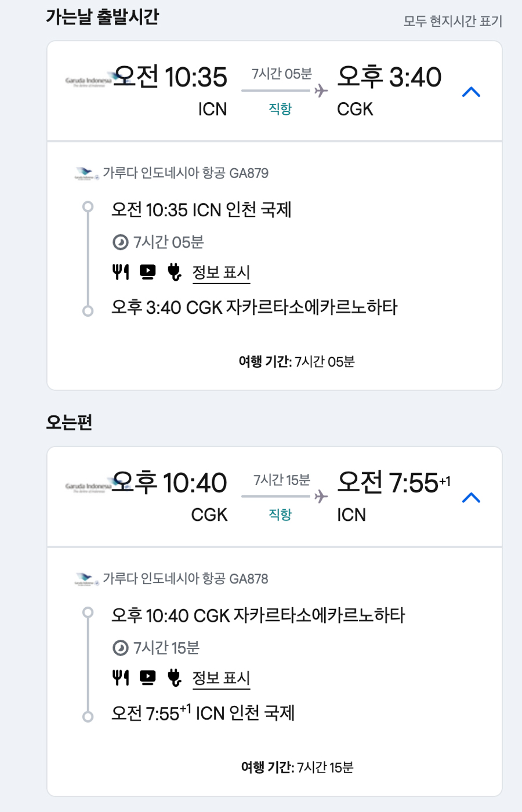Collapse the outbound ICN to CGK flight details

click(x=471, y=92)
